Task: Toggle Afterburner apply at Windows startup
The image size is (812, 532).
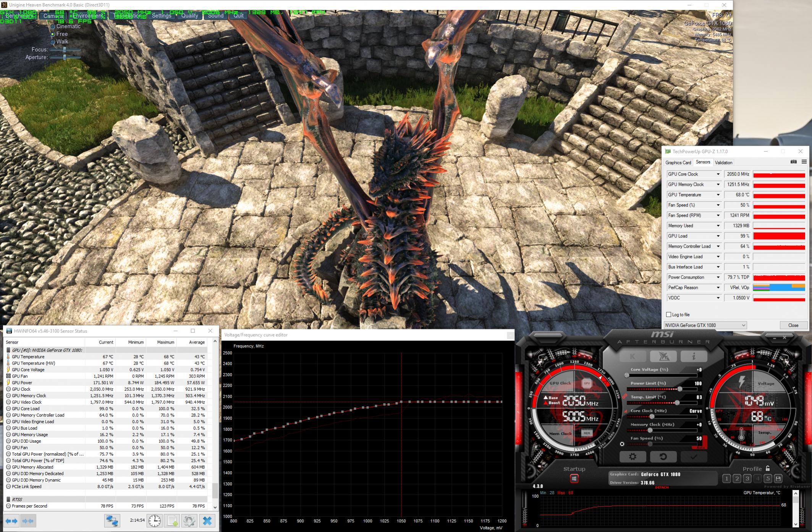Action: (x=574, y=478)
